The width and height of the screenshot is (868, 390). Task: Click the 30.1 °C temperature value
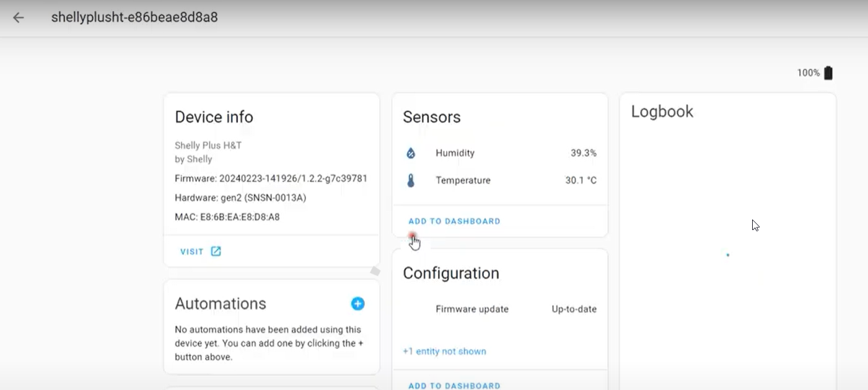581,180
